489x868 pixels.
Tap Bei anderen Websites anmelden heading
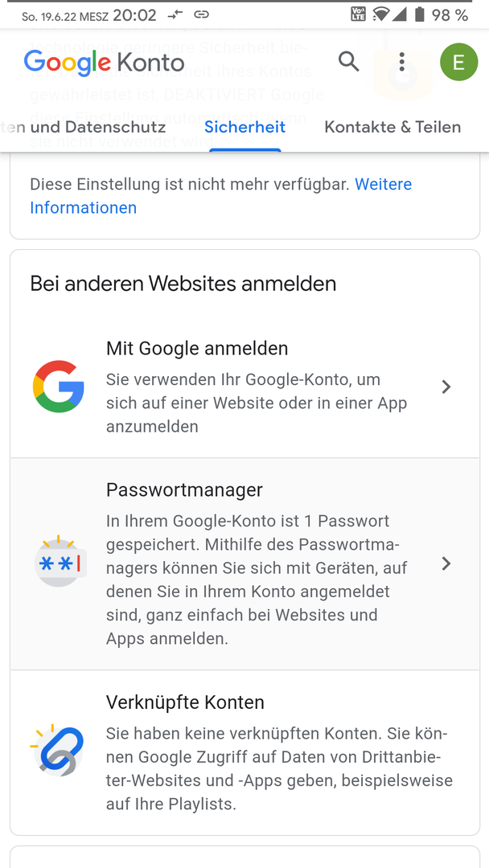[x=183, y=284]
